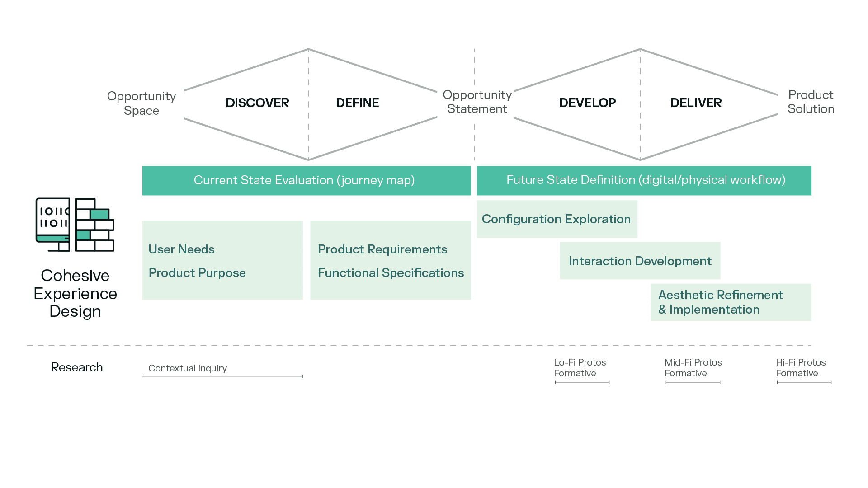Select the DISCOVER phase label
This screenshot has width=868, height=488.
point(257,103)
